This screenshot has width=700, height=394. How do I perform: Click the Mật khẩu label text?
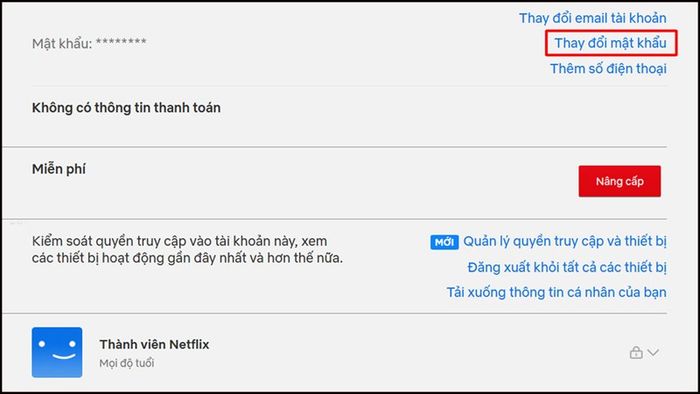point(62,44)
